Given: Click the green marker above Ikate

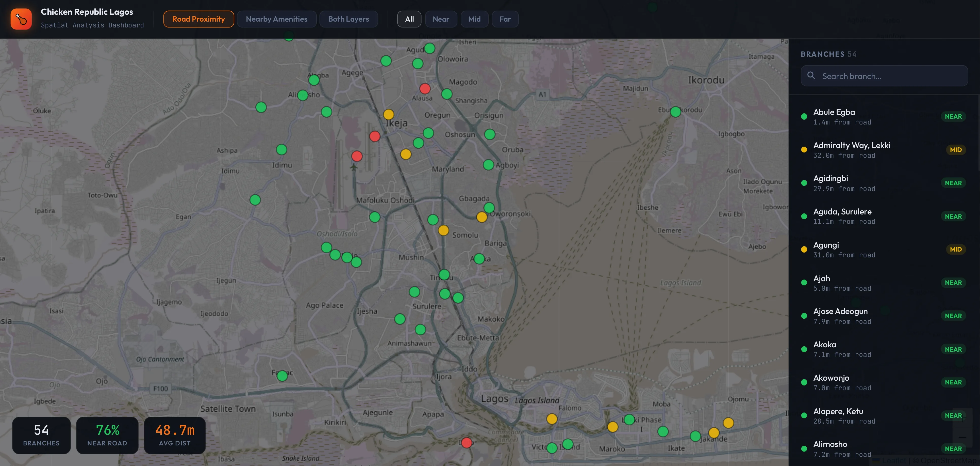Looking at the screenshot, I should click(663, 431).
